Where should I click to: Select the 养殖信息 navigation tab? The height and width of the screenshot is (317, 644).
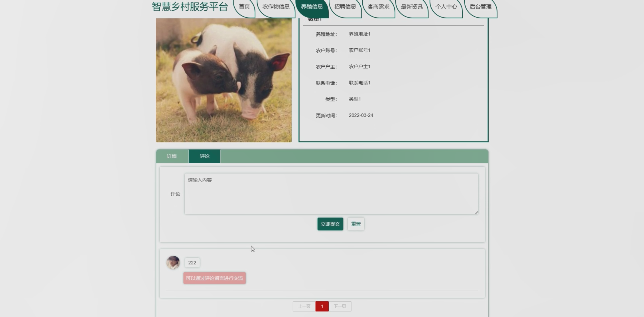click(312, 7)
